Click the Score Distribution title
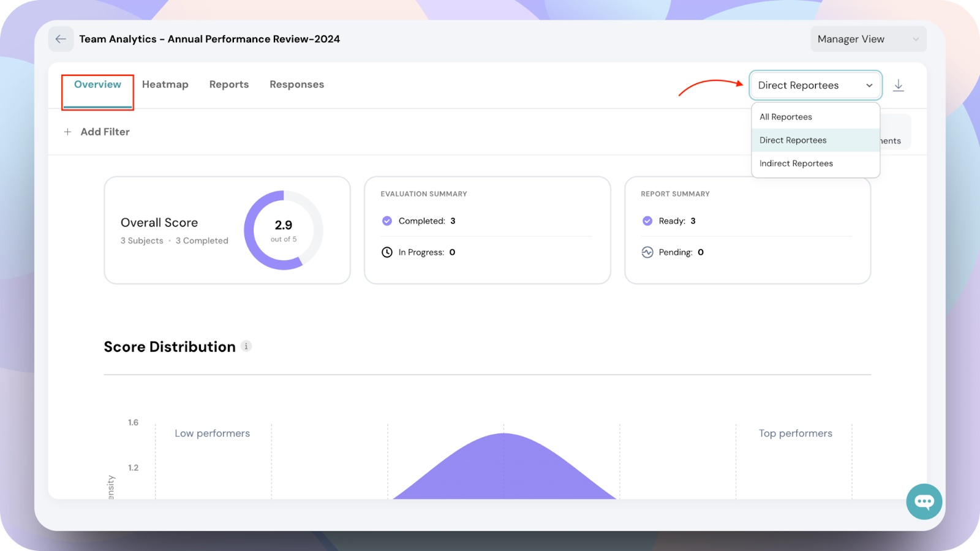 tap(170, 347)
